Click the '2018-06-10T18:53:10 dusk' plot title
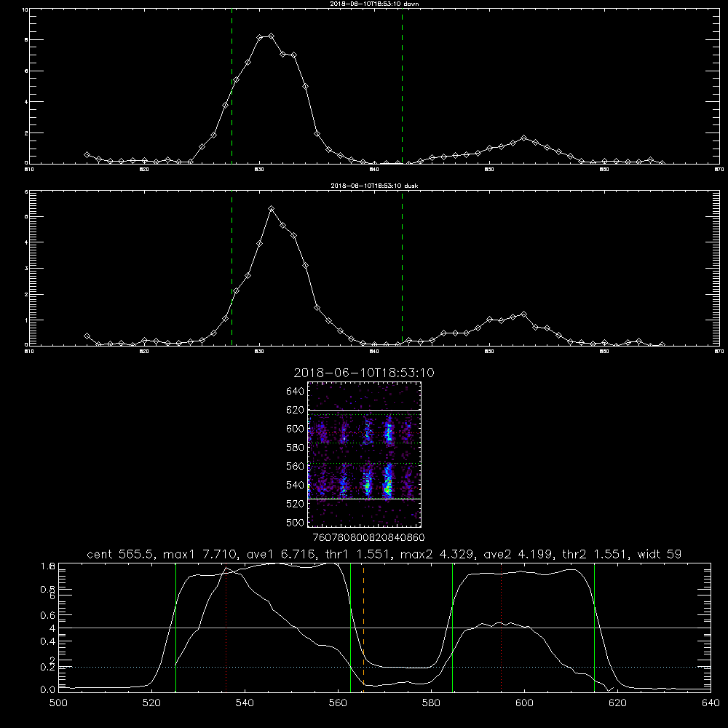 click(x=374, y=186)
